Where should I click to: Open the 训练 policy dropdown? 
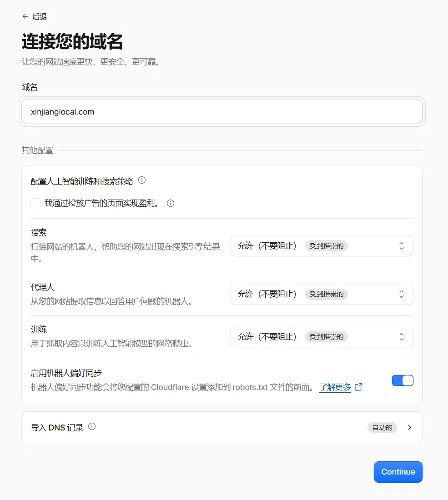click(322, 336)
